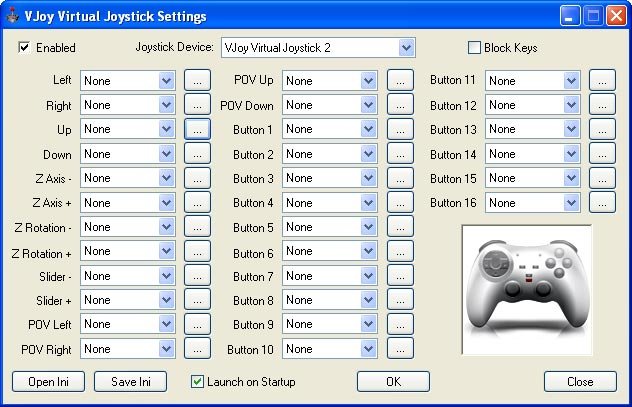Open the Button 1 mapping dropdown
The height and width of the screenshot is (407, 632).
point(330,129)
